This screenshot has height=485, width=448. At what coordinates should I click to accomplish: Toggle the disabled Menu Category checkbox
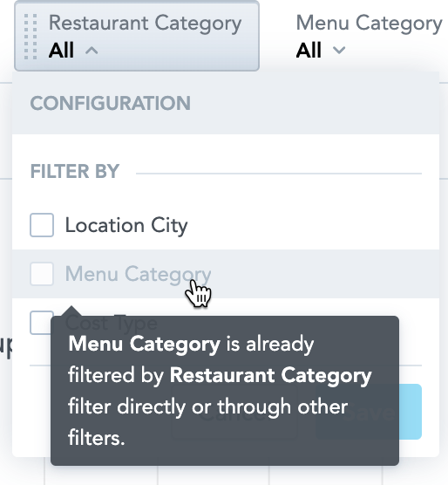pyautogui.click(x=42, y=274)
